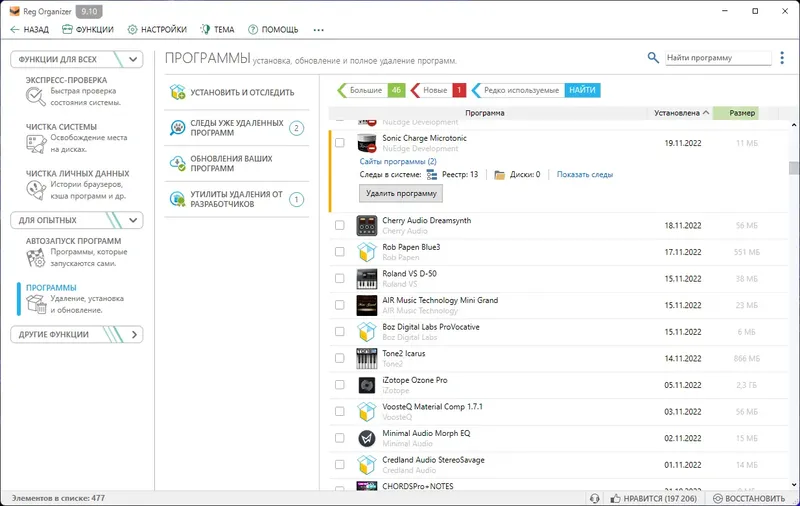Screen dimensions: 800x506
Task: Select the Редко используемые filter
Action: tap(517, 90)
